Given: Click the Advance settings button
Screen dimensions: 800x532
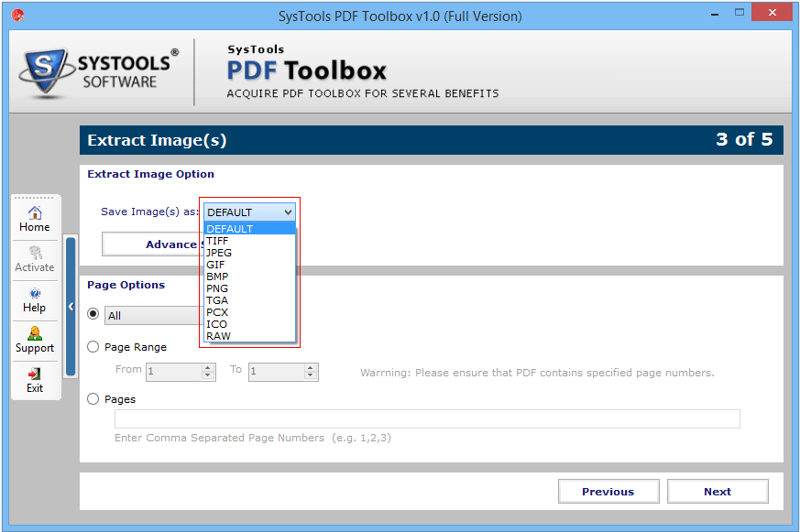Looking at the screenshot, I should (x=153, y=244).
